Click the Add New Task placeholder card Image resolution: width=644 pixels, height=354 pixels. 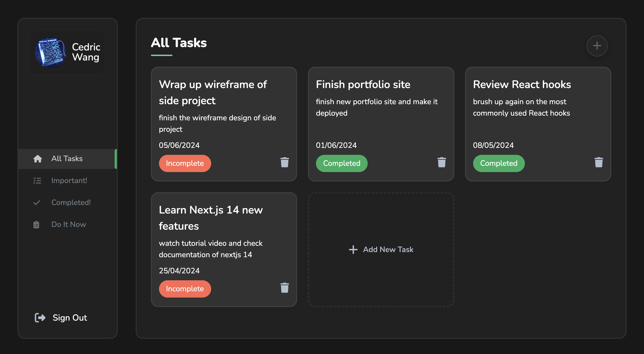pyautogui.click(x=381, y=249)
